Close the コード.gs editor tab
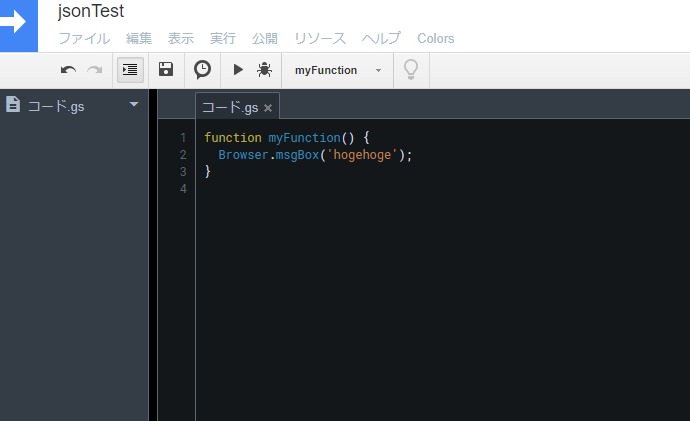 268,108
